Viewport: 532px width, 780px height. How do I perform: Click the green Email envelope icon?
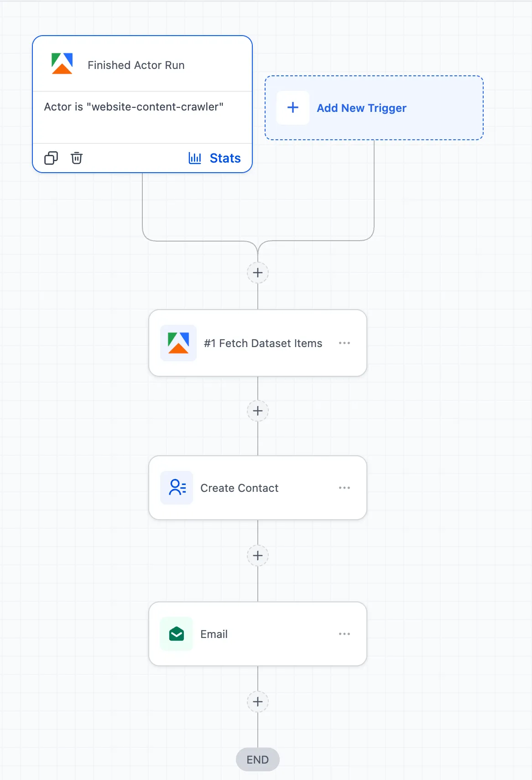point(177,634)
